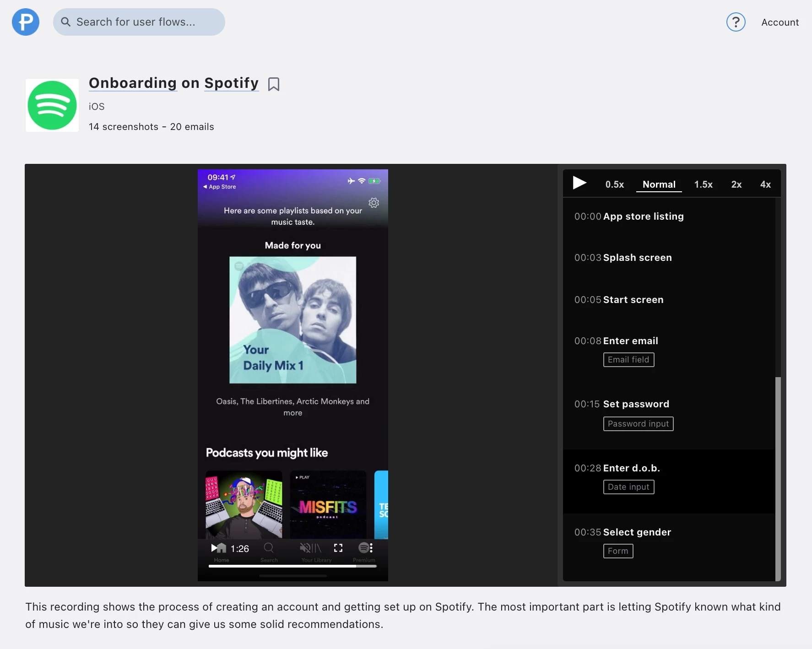Screen dimensions: 812x649
Task: Unmute the video with the muted speaker icon
Action: pyautogui.click(x=305, y=548)
